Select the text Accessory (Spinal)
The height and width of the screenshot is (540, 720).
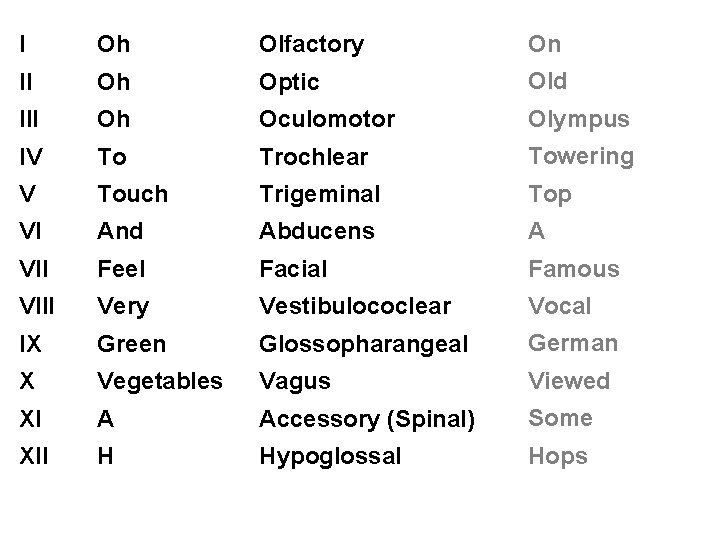[367, 420]
